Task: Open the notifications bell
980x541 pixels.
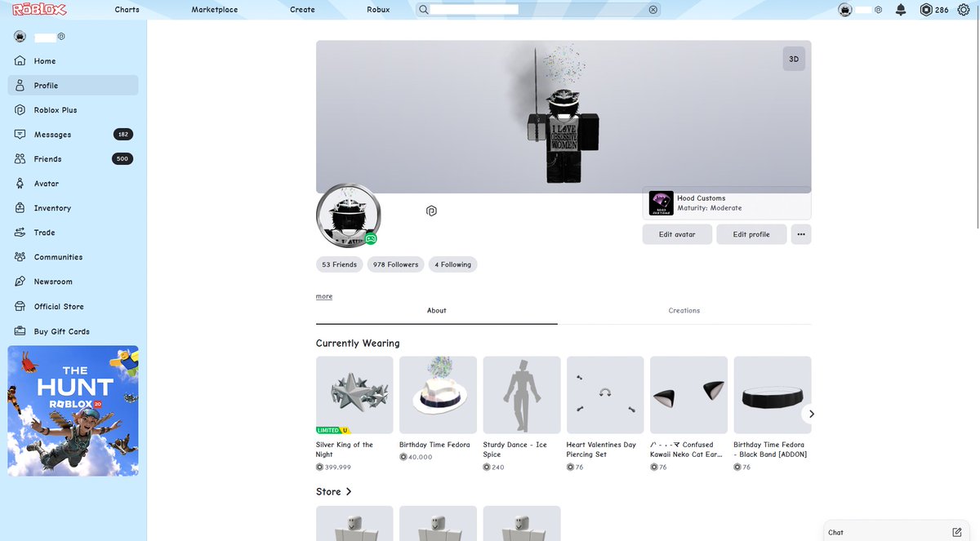Action: click(x=901, y=10)
